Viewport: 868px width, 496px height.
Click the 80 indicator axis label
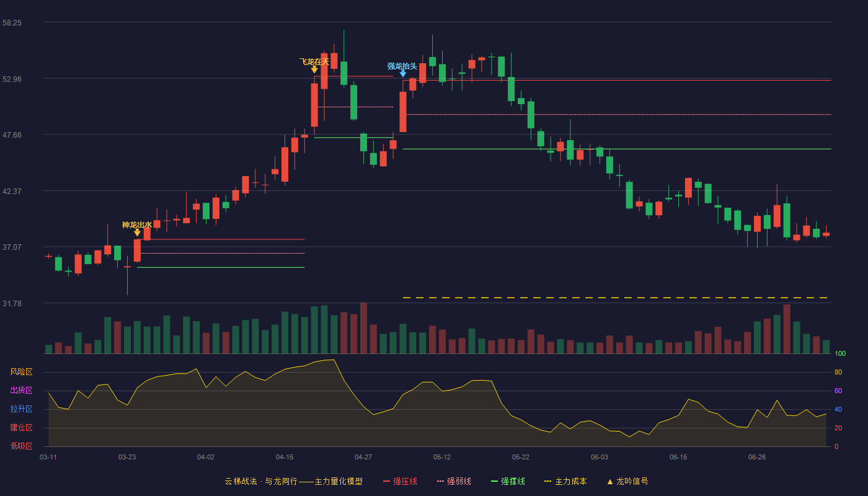pyautogui.click(x=838, y=372)
